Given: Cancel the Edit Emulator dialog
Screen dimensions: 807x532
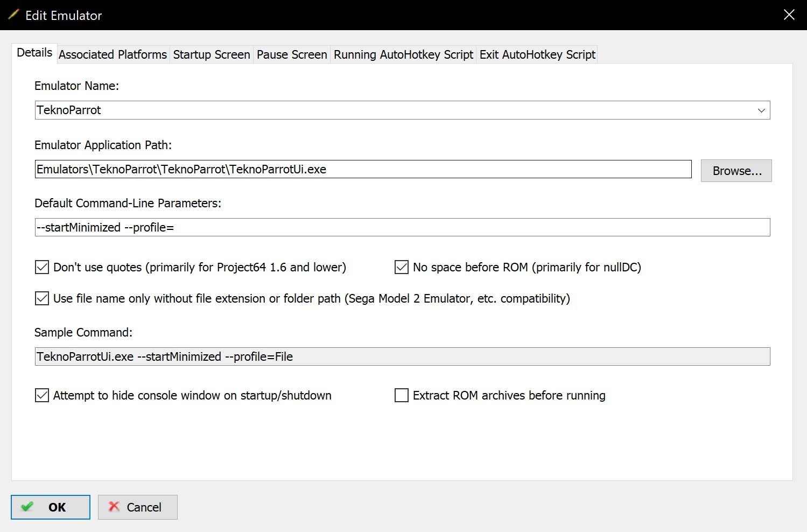Looking at the screenshot, I should pyautogui.click(x=138, y=507).
